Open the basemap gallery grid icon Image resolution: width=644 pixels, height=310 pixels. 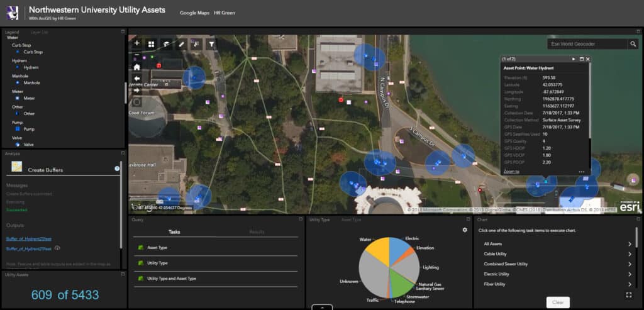[152, 44]
